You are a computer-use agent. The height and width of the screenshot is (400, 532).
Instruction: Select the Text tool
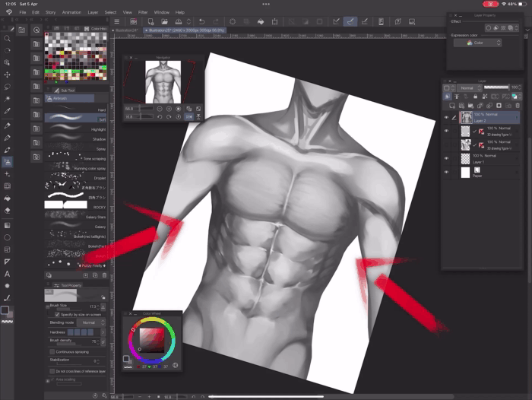click(7, 273)
